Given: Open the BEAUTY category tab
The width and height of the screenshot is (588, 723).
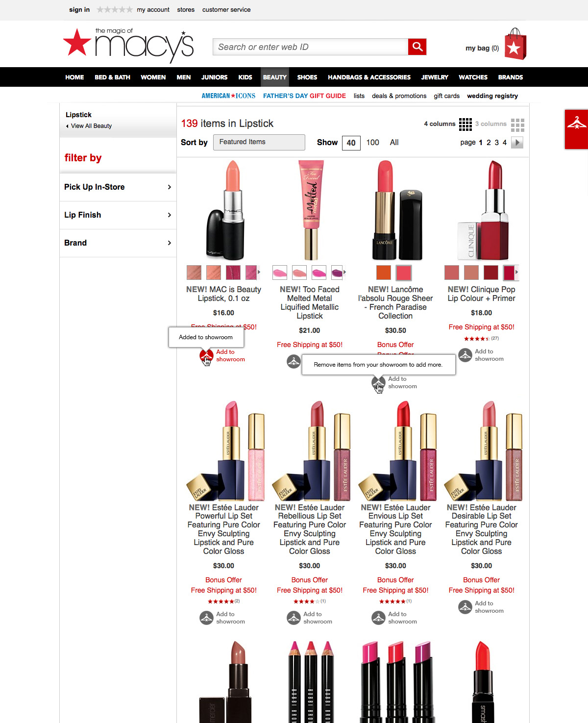Looking at the screenshot, I should [274, 77].
